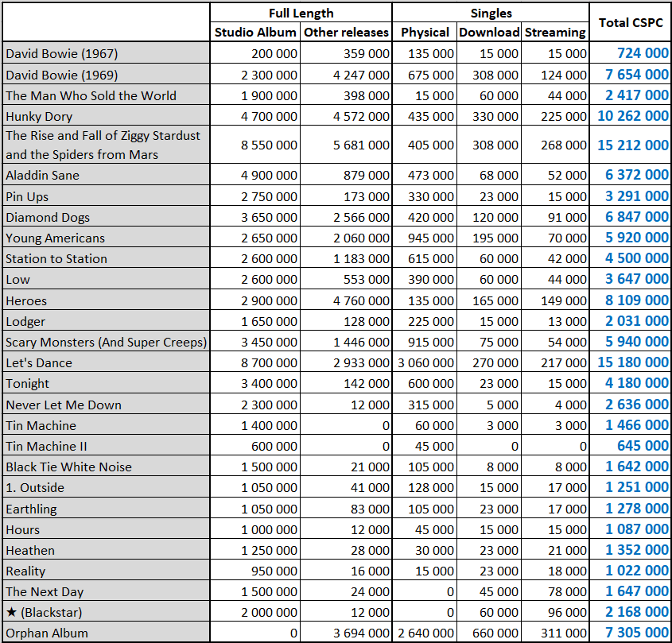
Task: Click the 'Total CSPC' header cell
Action: click(631, 23)
